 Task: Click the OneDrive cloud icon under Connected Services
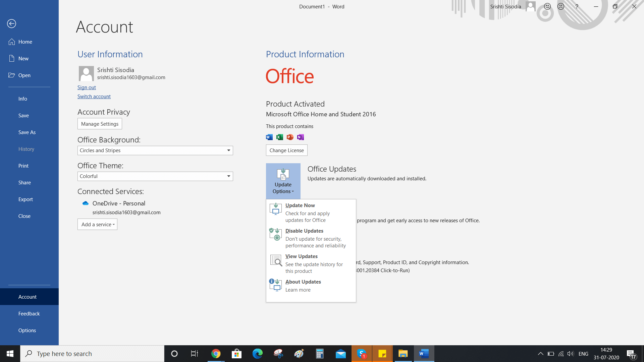[x=85, y=203]
